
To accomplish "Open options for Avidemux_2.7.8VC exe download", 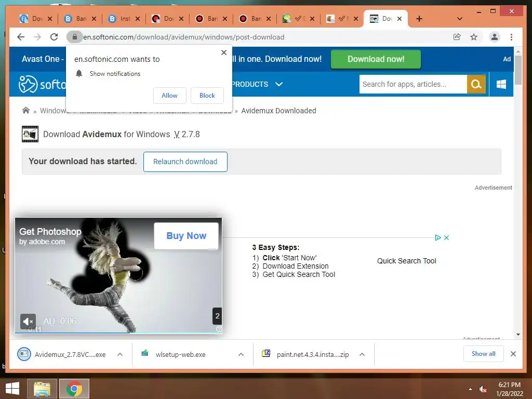I will [x=120, y=354].
